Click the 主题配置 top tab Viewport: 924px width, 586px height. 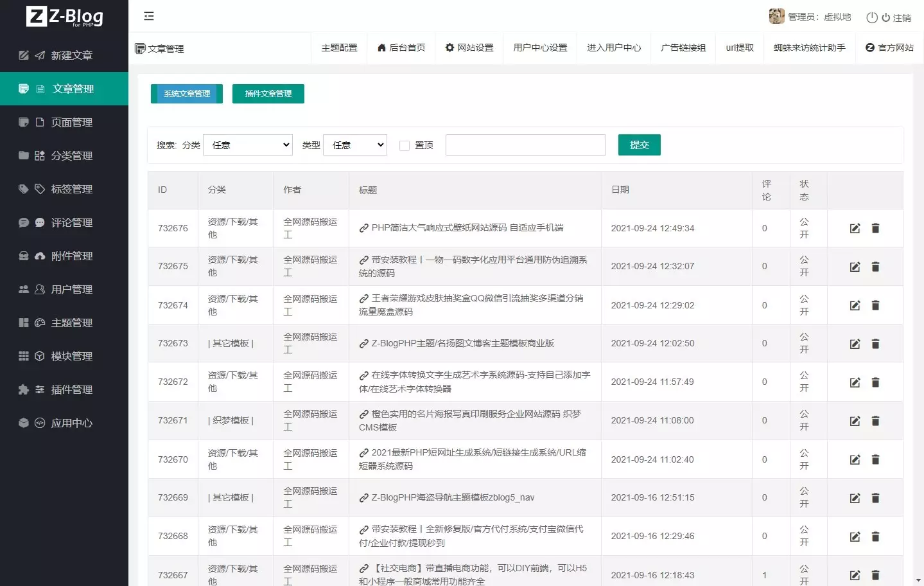(339, 48)
